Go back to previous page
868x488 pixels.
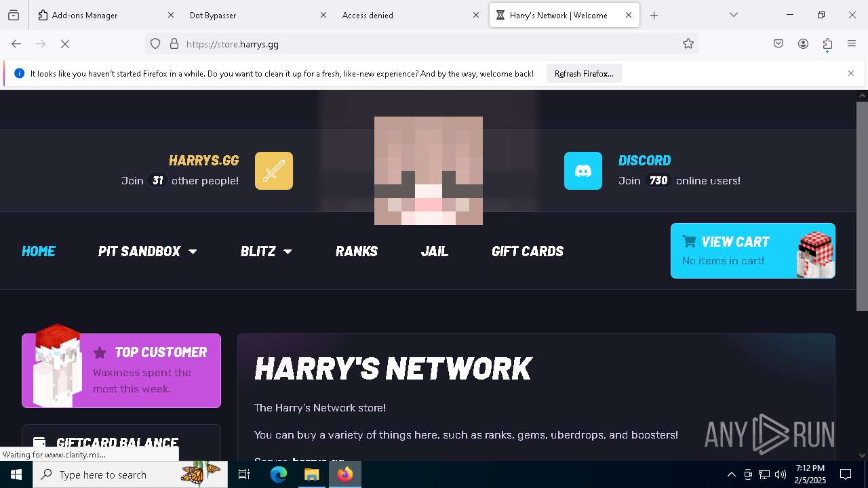coord(16,44)
